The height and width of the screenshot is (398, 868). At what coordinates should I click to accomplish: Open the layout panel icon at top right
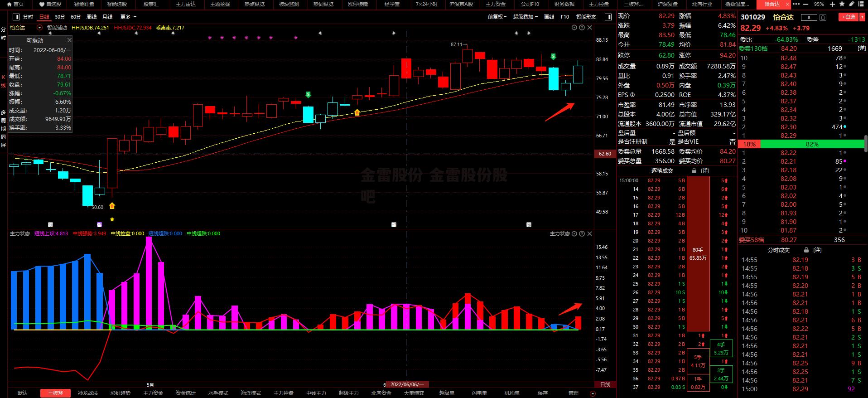point(862,4)
